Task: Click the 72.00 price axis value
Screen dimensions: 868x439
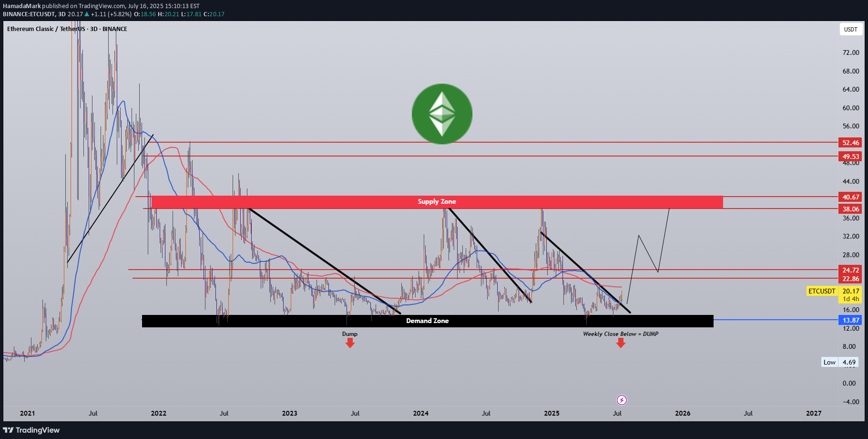Action: point(851,52)
